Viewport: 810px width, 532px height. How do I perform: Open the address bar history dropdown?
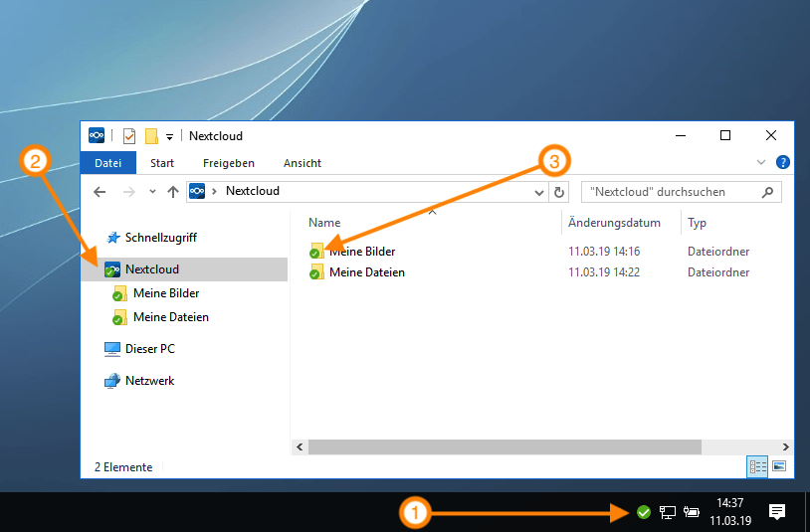point(538,193)
